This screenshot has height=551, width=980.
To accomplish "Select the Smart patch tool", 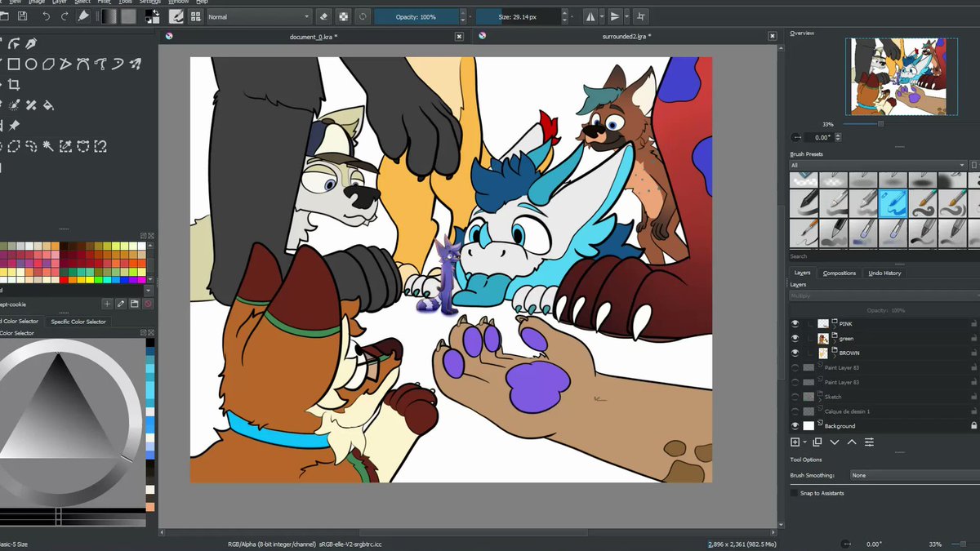I will coord(31,104).
